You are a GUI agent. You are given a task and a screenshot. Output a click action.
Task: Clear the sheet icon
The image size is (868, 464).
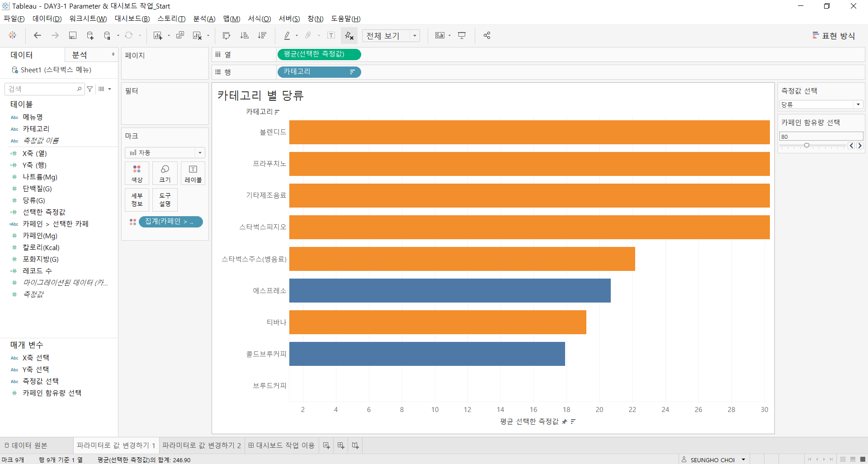point(197,35)
